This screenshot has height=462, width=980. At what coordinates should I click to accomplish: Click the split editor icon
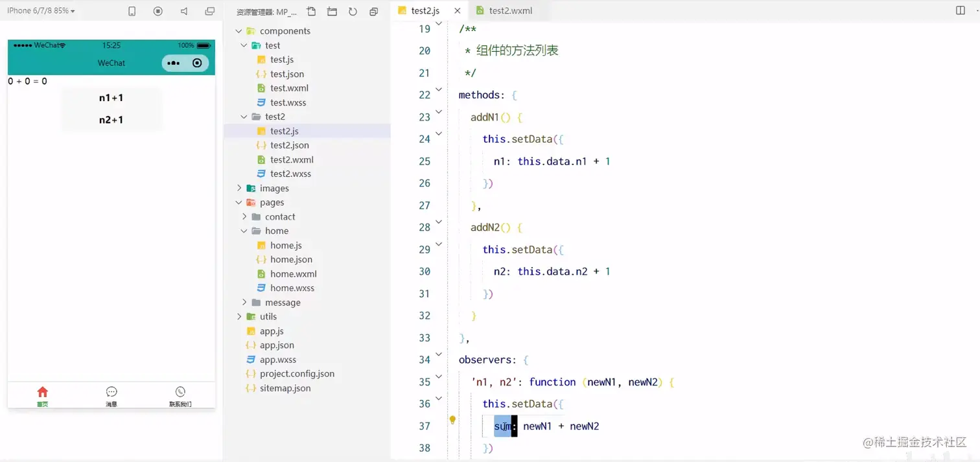coord(961,10)
